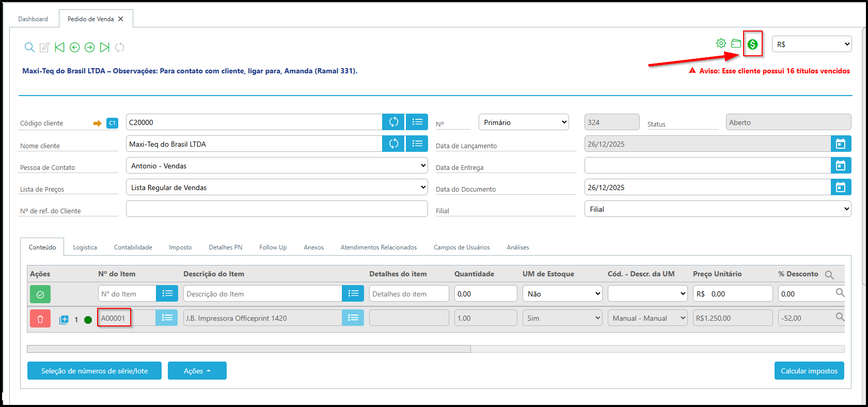Viewport: 868px width, 407px height.
Task: Navigate to the previous record arrow
Action: click(74, 48)
